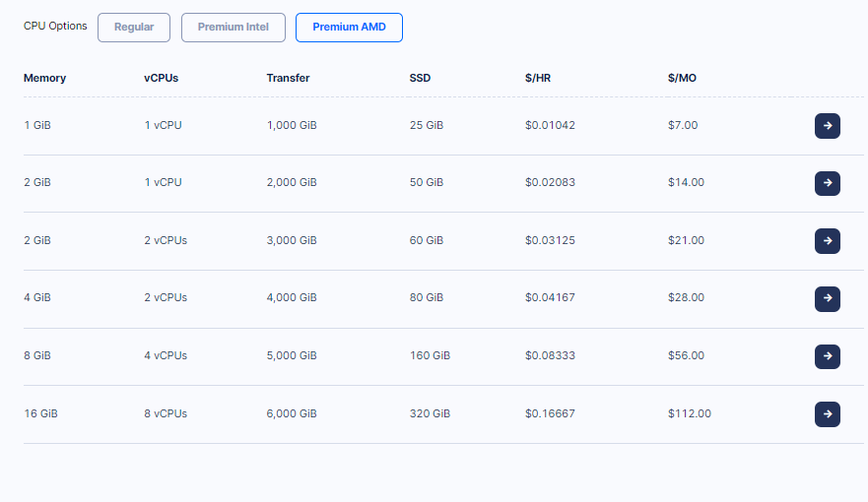Image resolution: width=868 pixels, height=502 pixels.
Task: Choose the Premium AMD CPU option
Action: click(349, 28)
